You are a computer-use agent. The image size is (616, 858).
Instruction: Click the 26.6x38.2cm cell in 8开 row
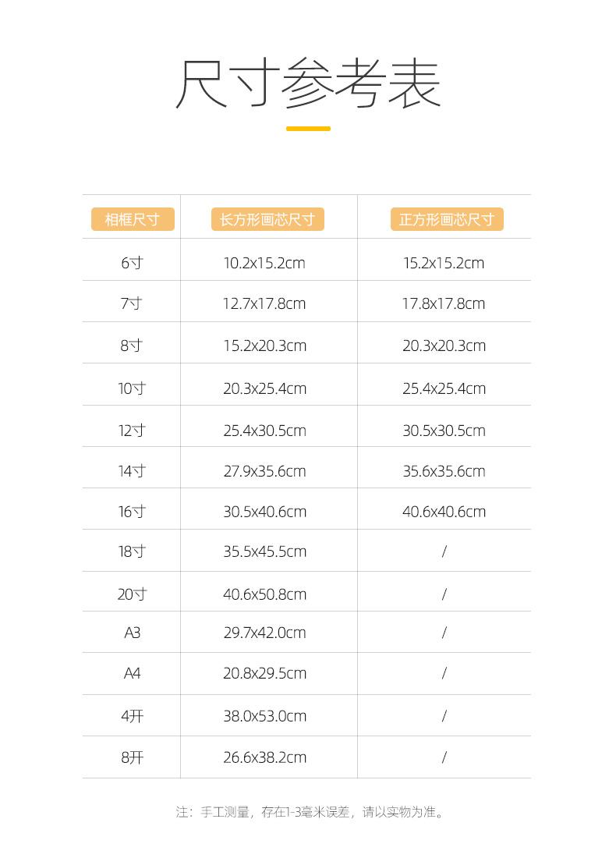tap(264, 757)
